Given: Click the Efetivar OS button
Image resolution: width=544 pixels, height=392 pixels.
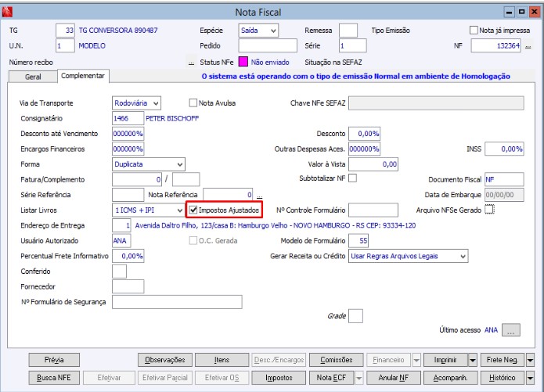Looking at the screenshot, I should (x=222, y=378).
